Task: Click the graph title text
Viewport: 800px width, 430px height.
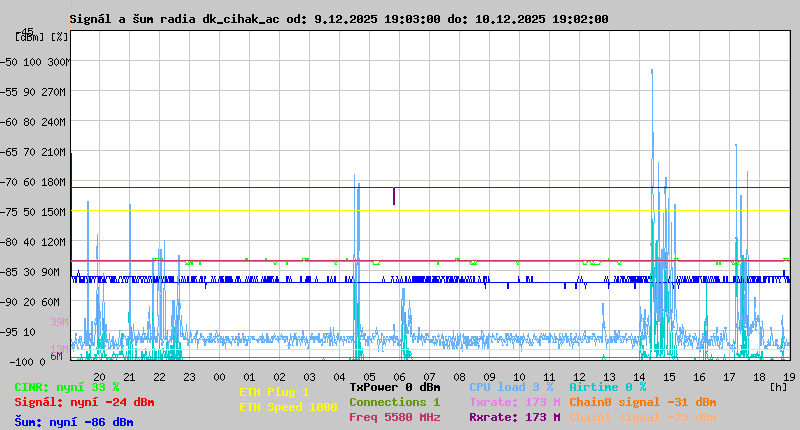Action: tap(338, 19)
